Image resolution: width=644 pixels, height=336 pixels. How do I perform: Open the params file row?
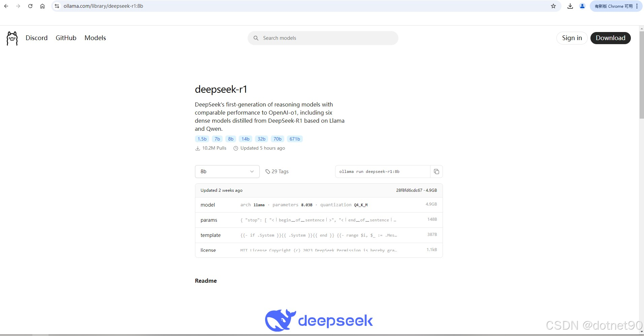(319, 220)
